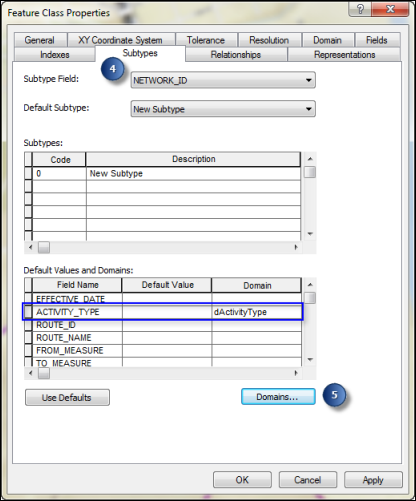The width and height of the screenshot is (416, 501).
Task: Click the Use Defaults button
Action: [67, 397]
